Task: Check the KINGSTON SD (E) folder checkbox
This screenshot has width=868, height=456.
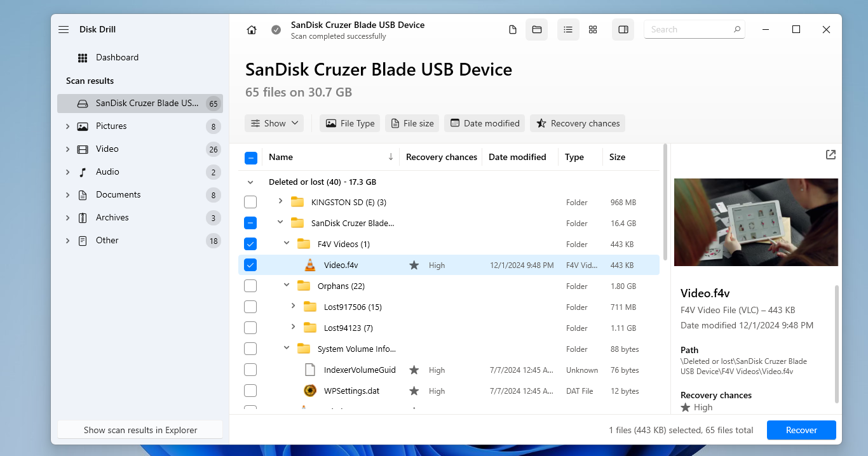Action: point(250,203)
